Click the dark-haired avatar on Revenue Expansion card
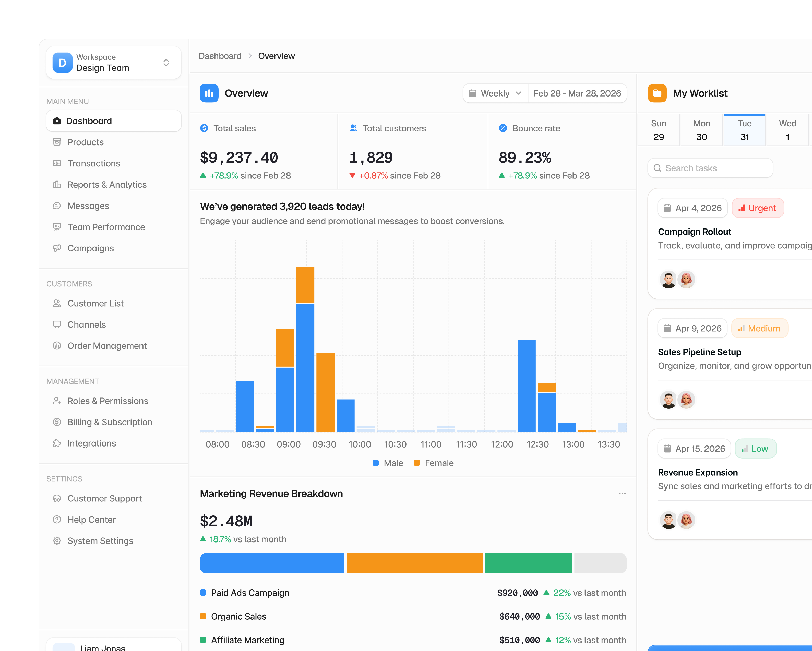This screenshot has height=651, width=812. click(668, 520)
